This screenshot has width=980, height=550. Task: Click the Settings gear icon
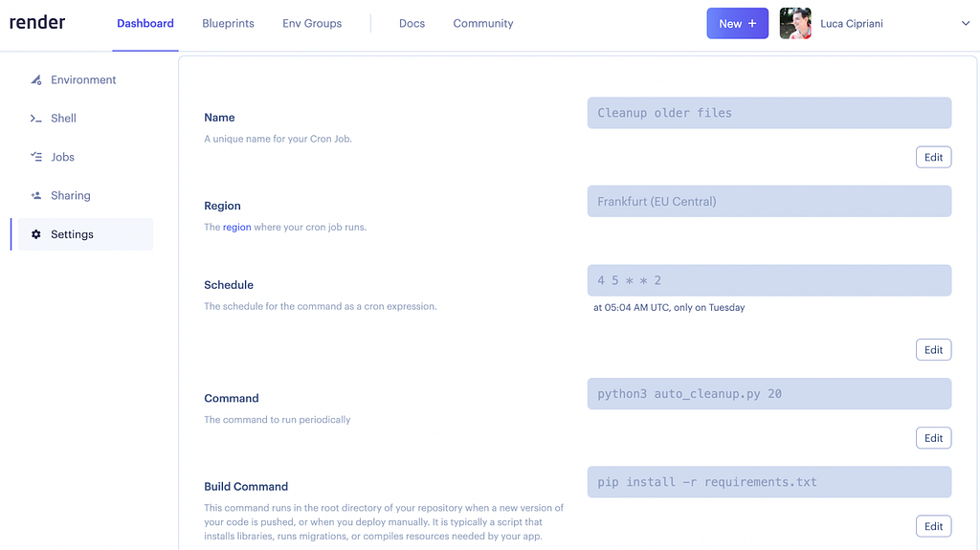pyautogui.click(x=36, y=234)
